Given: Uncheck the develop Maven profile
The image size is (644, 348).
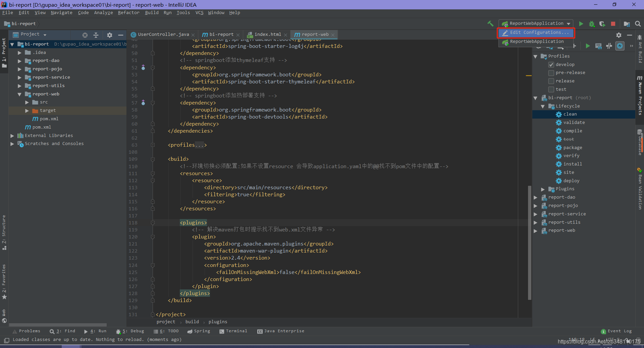Looking at the screenshot, I should coord(551,64).
